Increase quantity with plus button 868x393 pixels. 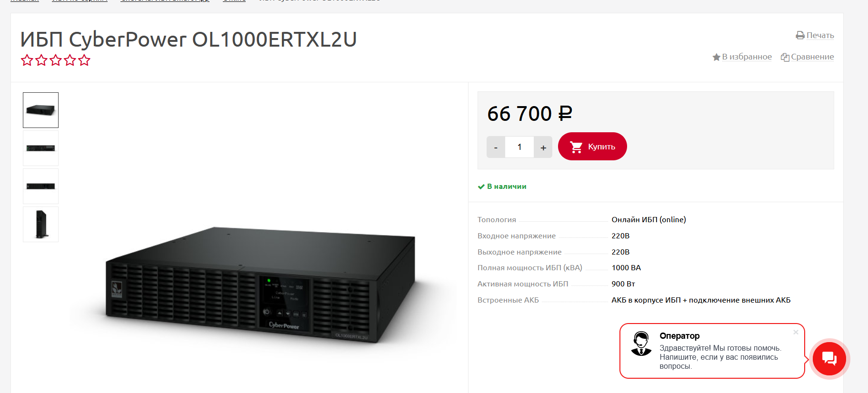tap(543, 147)
